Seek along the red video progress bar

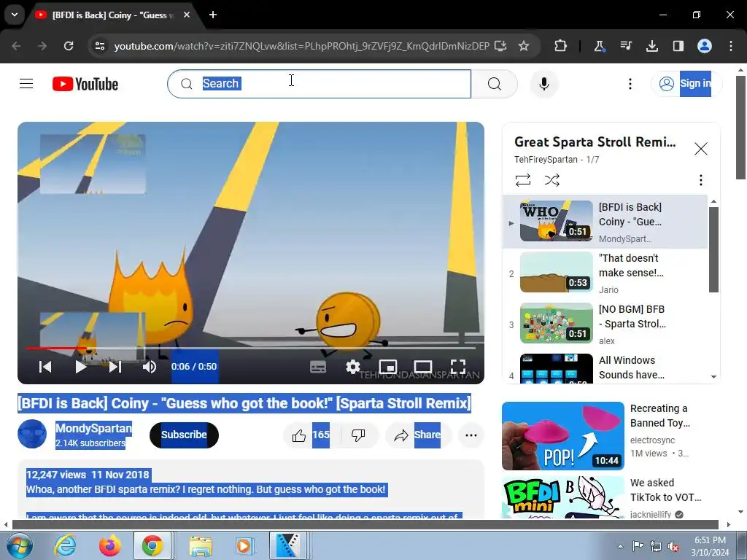(x=251, y=348)
